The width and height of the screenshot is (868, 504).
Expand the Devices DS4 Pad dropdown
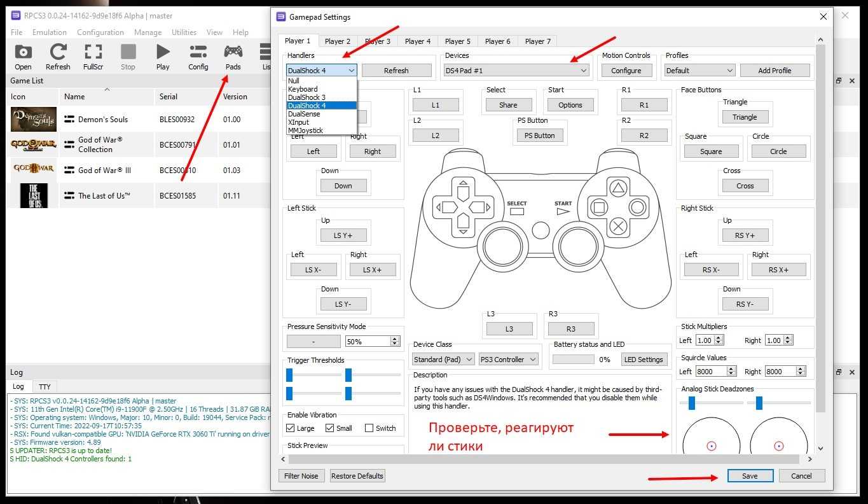click(x=516, y=71)
